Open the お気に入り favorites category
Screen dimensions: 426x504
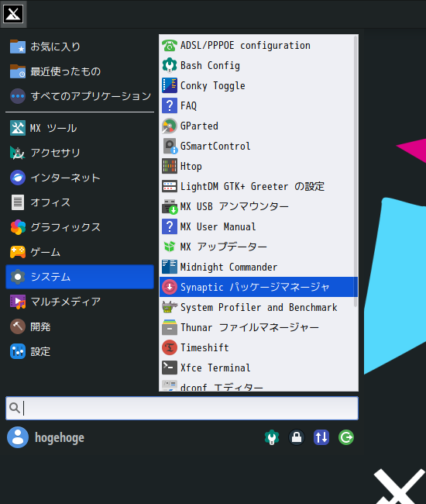coord(80,47)
